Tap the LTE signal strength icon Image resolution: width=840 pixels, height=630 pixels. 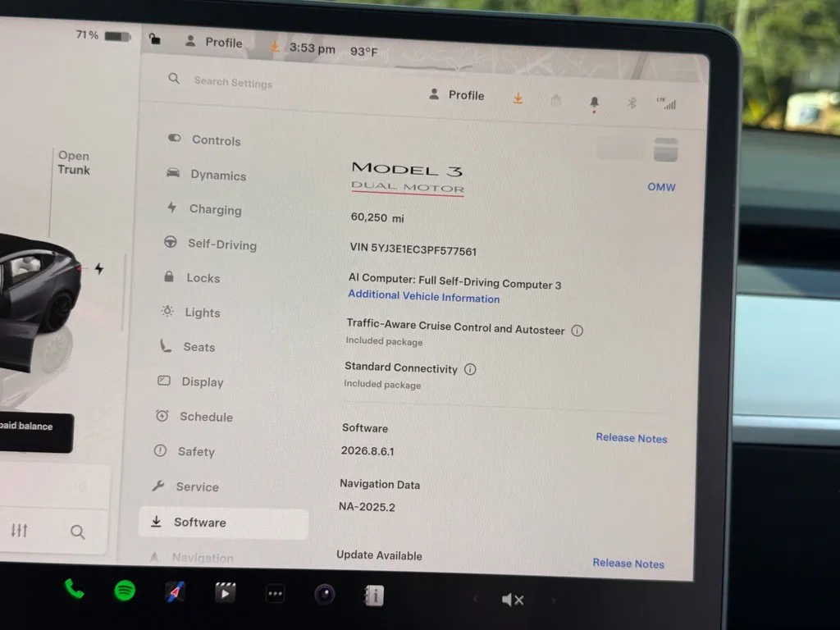click(666, 103)
